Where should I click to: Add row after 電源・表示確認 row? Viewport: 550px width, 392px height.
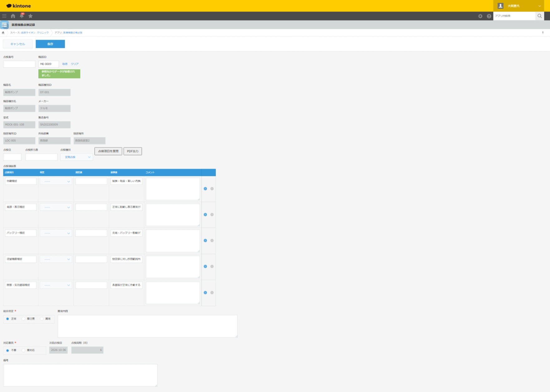click(205, 214)
